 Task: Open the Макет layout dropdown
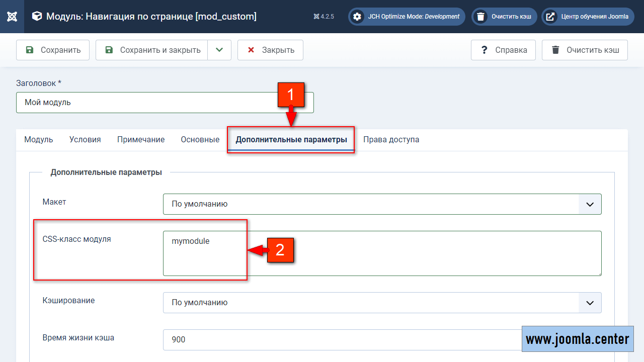tap(382, 204)
